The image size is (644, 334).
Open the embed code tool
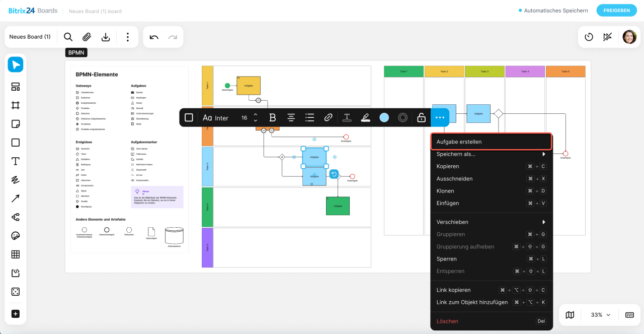tap(16, 273)
